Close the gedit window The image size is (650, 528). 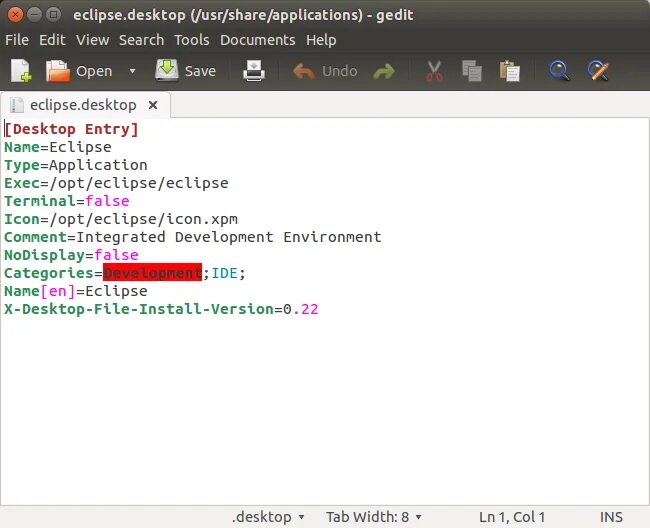click(15, 15)
